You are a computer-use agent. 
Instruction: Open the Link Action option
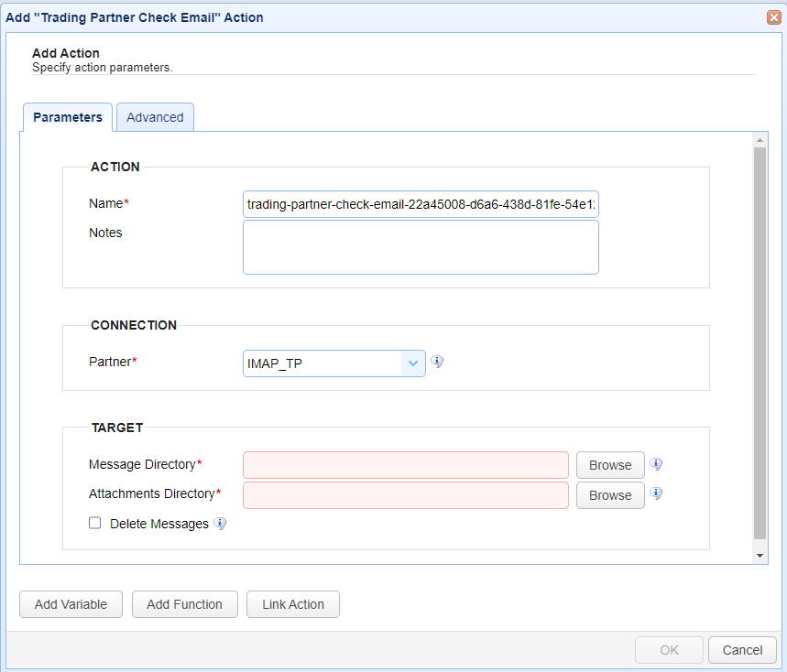pyautogui.click(x=293, y=604)
